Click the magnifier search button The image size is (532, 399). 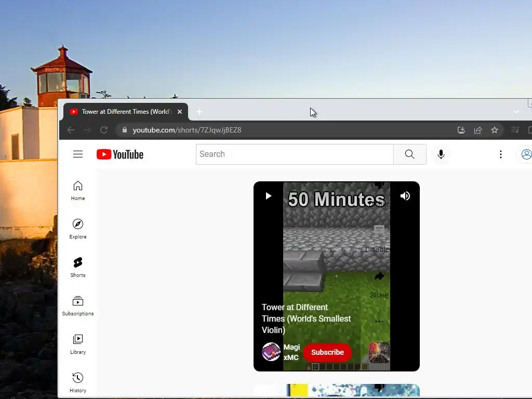409,154
